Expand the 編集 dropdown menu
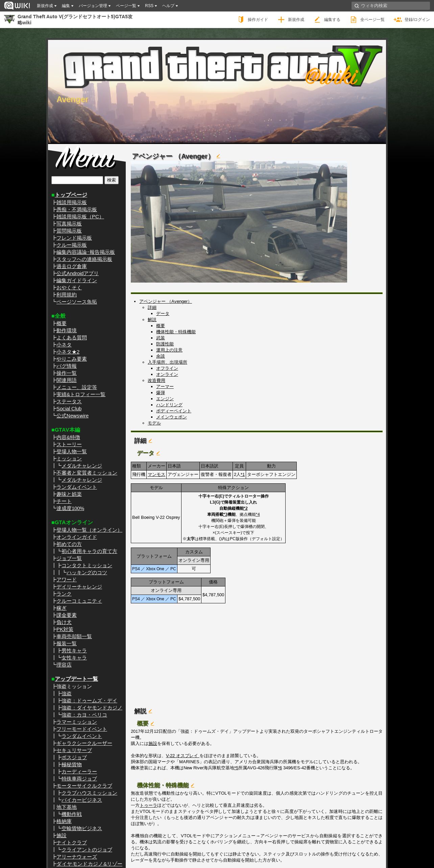Screen dimensions: 434x868 (68, 6)
